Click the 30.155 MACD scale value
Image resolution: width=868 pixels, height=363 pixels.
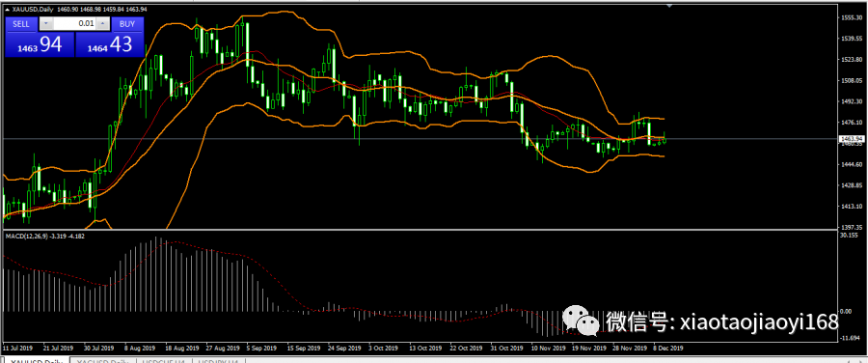849,235
